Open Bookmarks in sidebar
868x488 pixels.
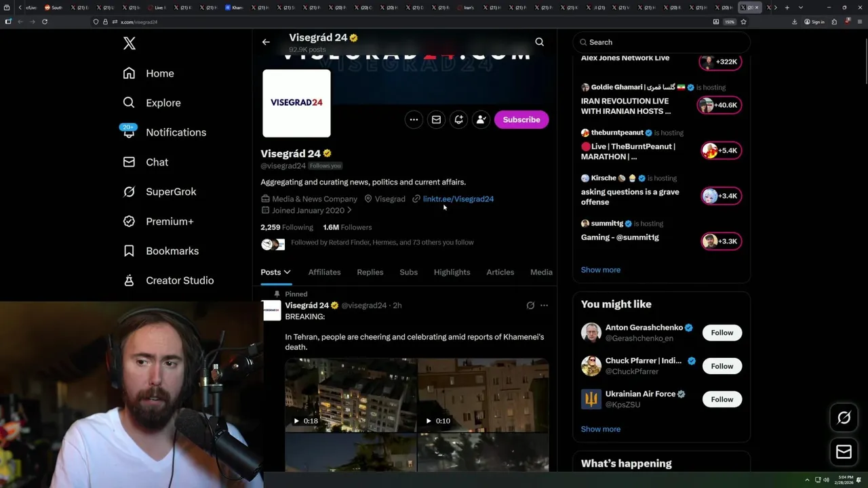click(x=161, y=251)
